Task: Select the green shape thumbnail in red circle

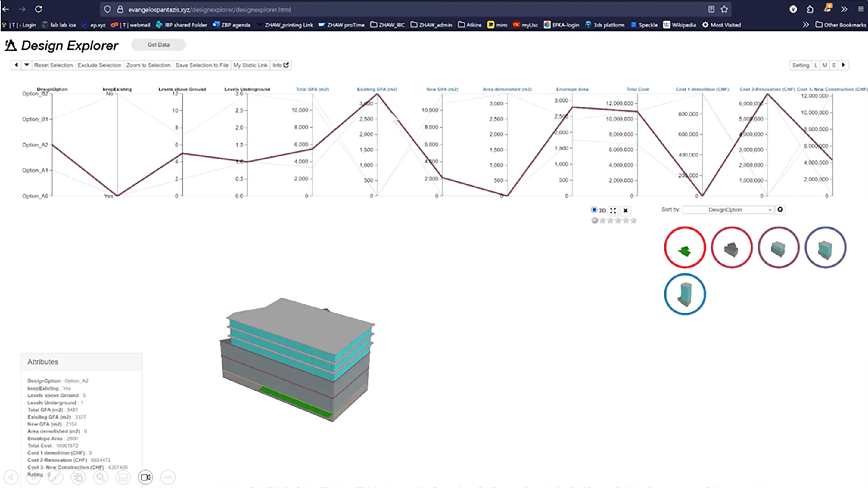Action: point(685,248)
